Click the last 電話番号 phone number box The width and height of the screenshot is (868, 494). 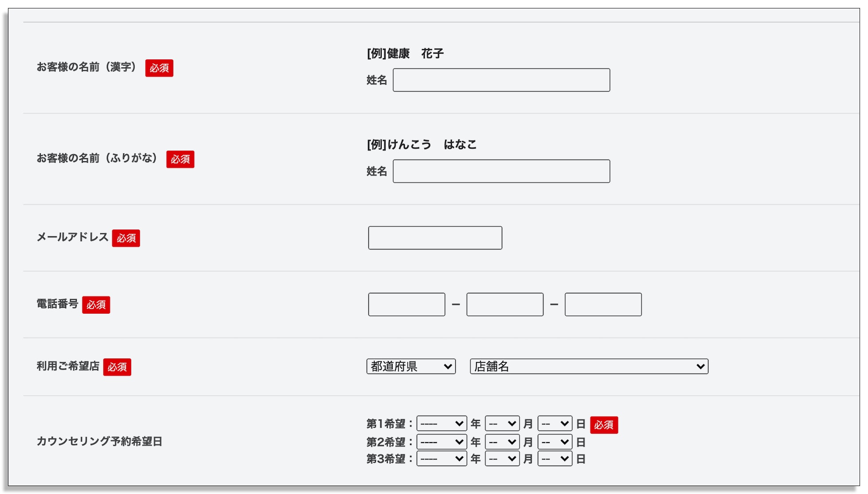pyautogui.click(x=603, y=304)
